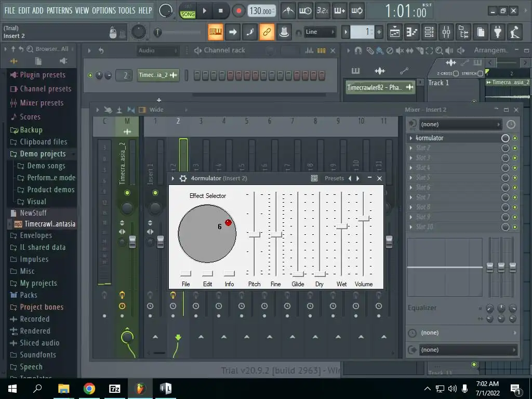This screenshot has height=399, width=532.
Task: Open the Playlist view icon
Action: pyautogui.click(x=395, y=32)
